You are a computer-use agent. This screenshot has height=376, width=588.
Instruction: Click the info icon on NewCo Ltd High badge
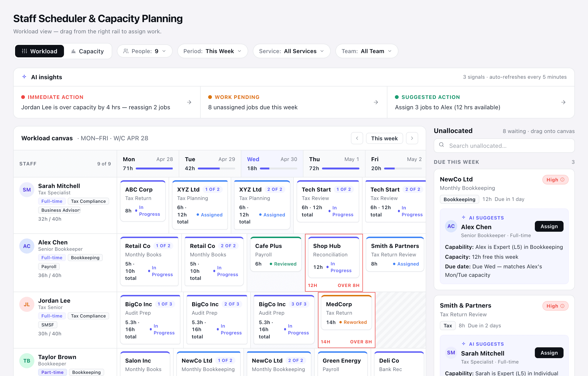[562, 180]
